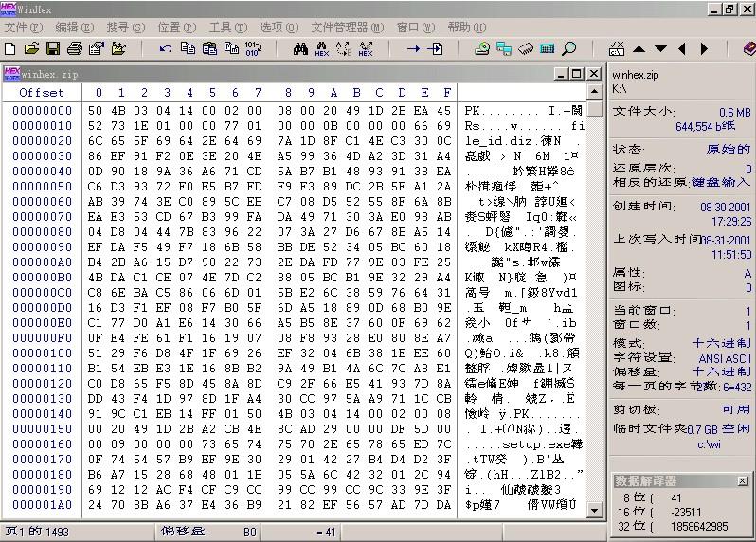This screenshot has width=756, height=542.
Task: Click the 16-bit value -23511
Action: pos(686,512)
